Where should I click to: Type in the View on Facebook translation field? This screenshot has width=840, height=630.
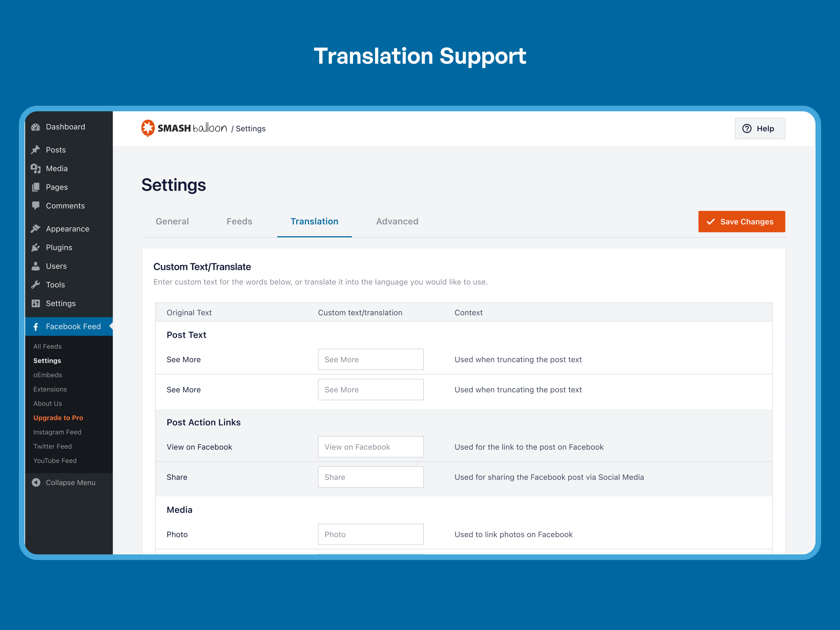[370, 447]
